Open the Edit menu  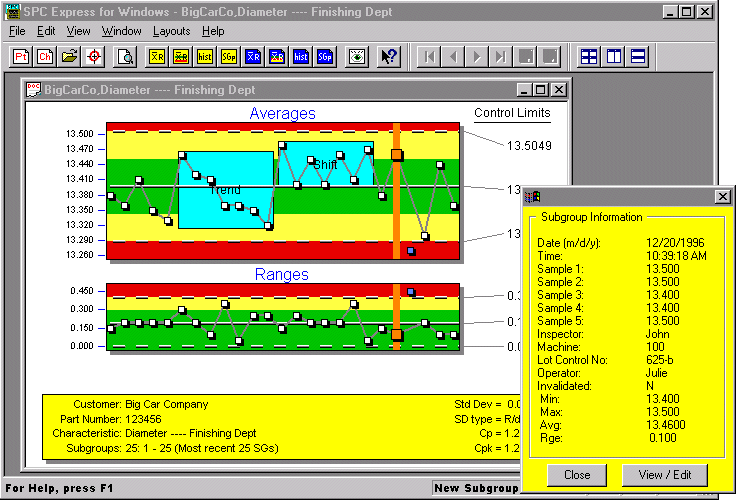click(x=46, y=31)
